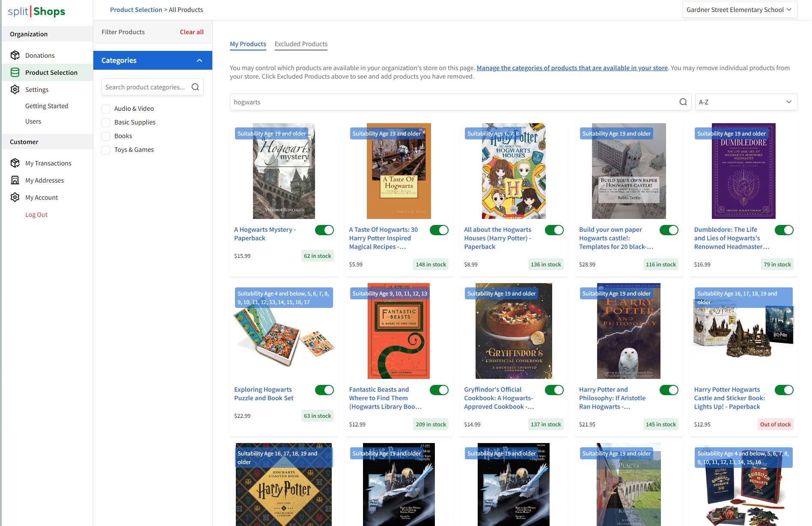Screen dimensions: 812x526
Task: Check the Basic Supplies category
Action: pos(106,122)
